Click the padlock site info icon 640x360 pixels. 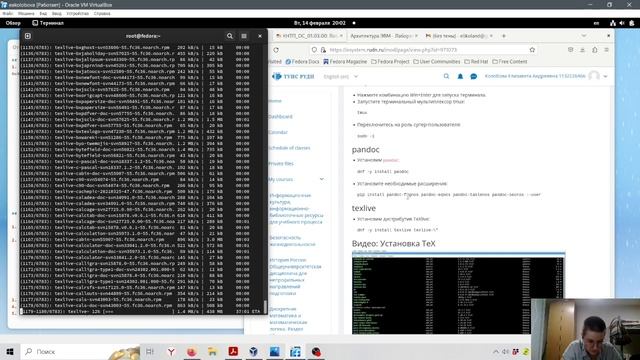coord(323,50)
